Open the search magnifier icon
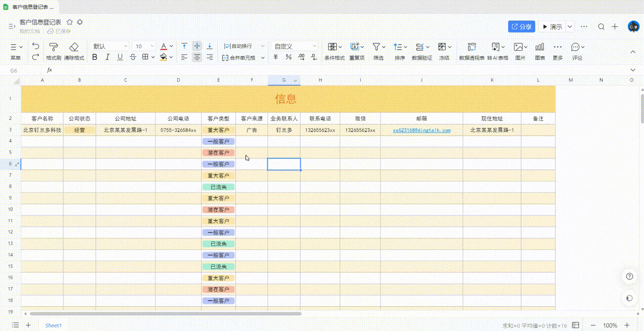644x331 pixels. (x=601, y=27)
